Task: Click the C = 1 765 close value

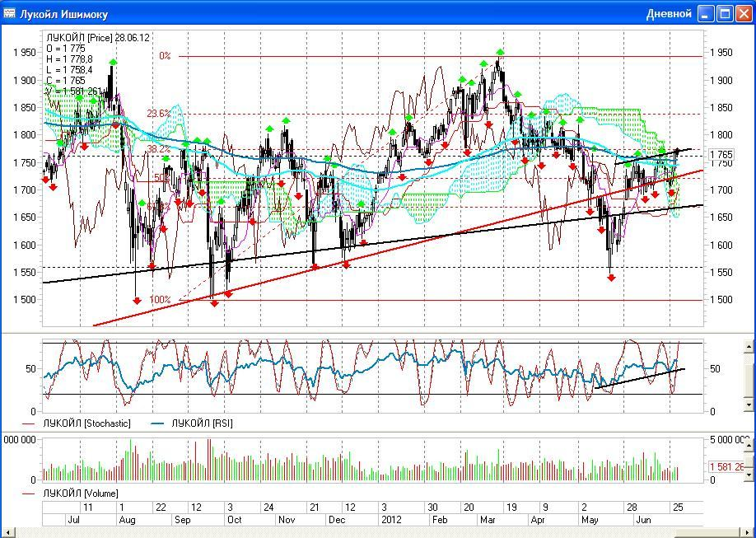Action: coord(66,80)
